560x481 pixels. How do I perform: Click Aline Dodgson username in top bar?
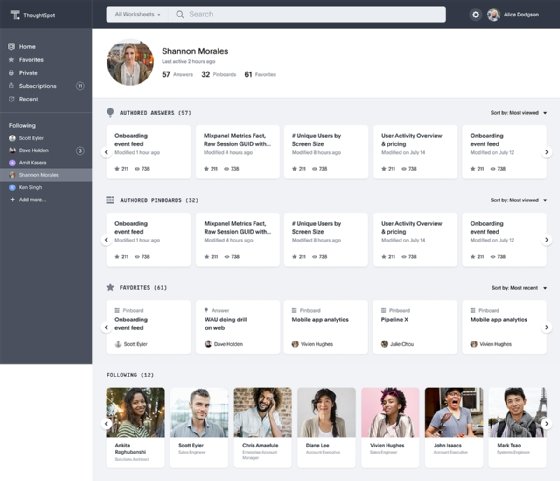click(x=521, y=15)
